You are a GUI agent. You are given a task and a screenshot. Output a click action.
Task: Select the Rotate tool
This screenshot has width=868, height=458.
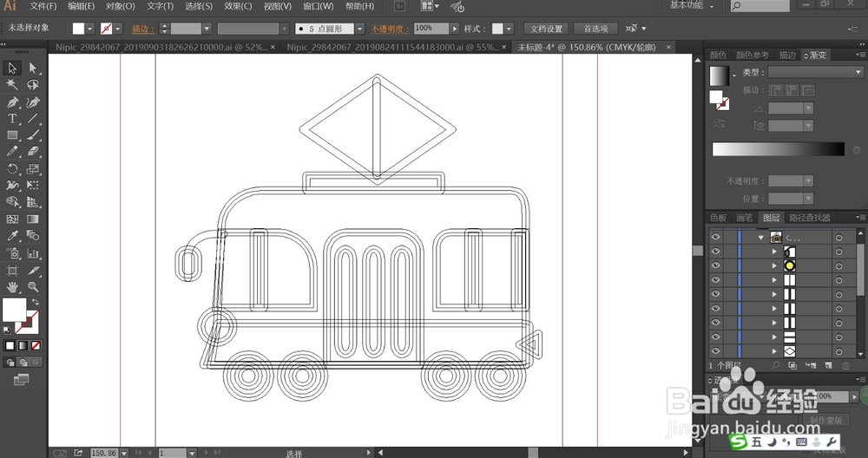pyautogui.click(x=12, y=168)
